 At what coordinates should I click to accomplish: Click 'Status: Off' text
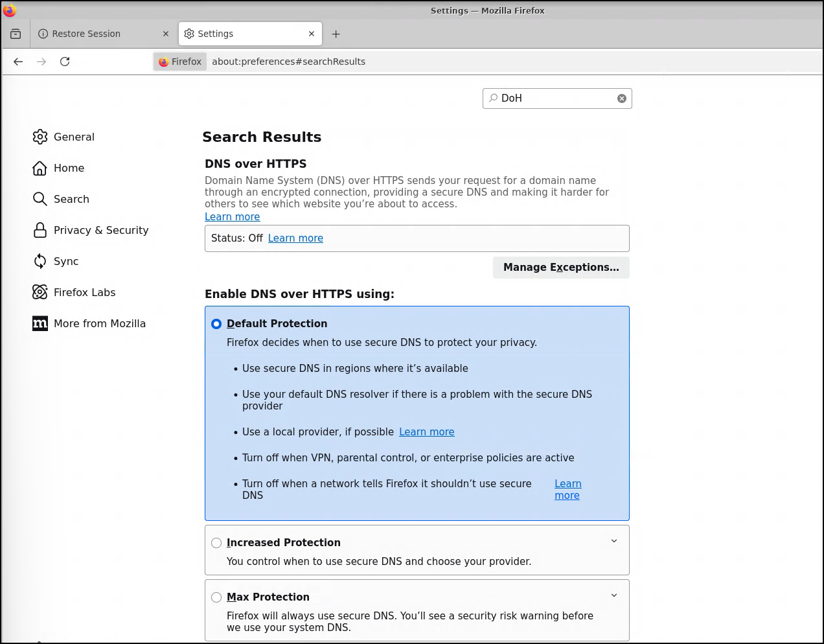pos(237,238)
